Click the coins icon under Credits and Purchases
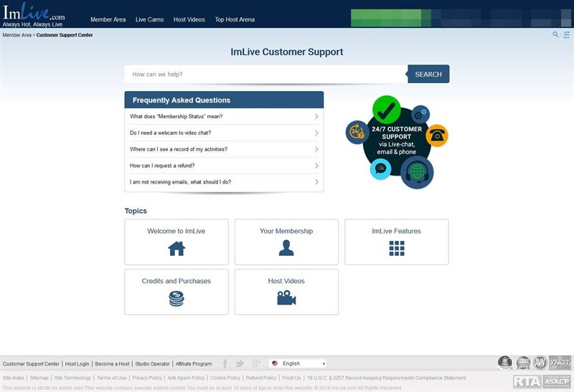 (x=177, y=298)
